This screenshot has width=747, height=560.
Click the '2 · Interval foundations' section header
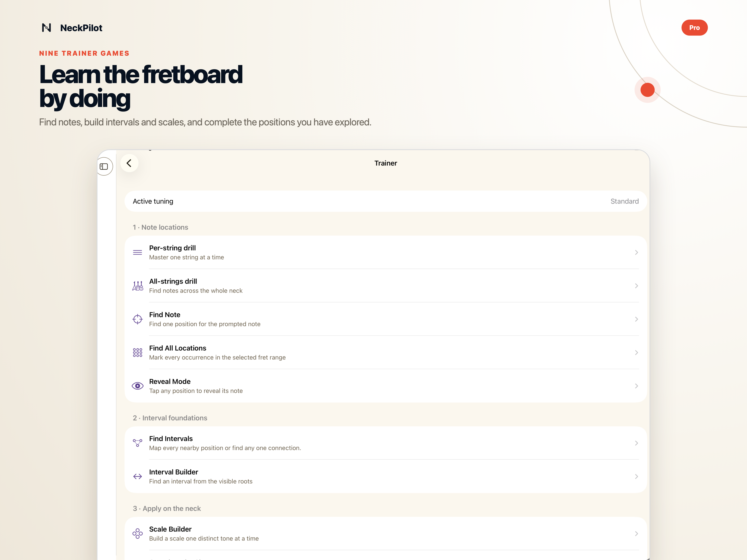click(x=170, y=418)
